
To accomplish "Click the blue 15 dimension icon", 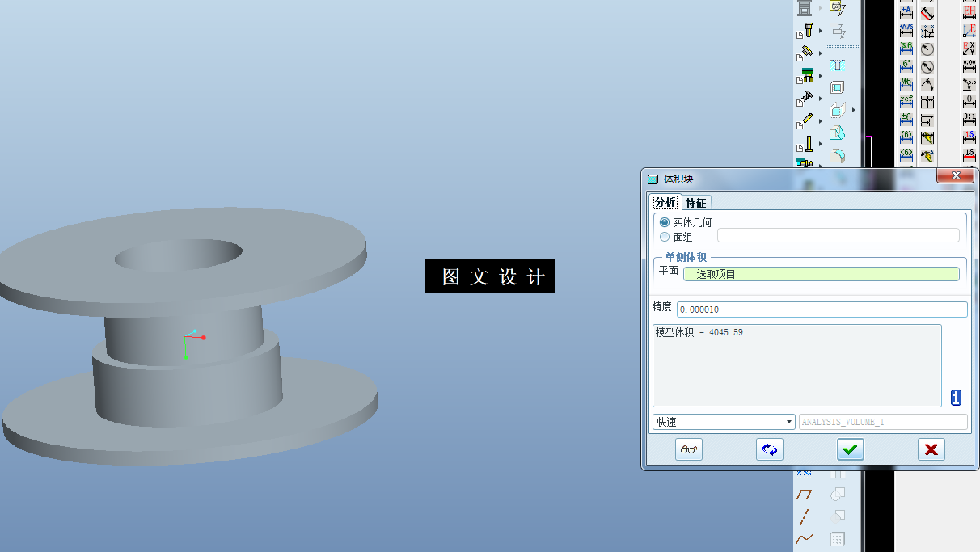I will coord(969,137).
